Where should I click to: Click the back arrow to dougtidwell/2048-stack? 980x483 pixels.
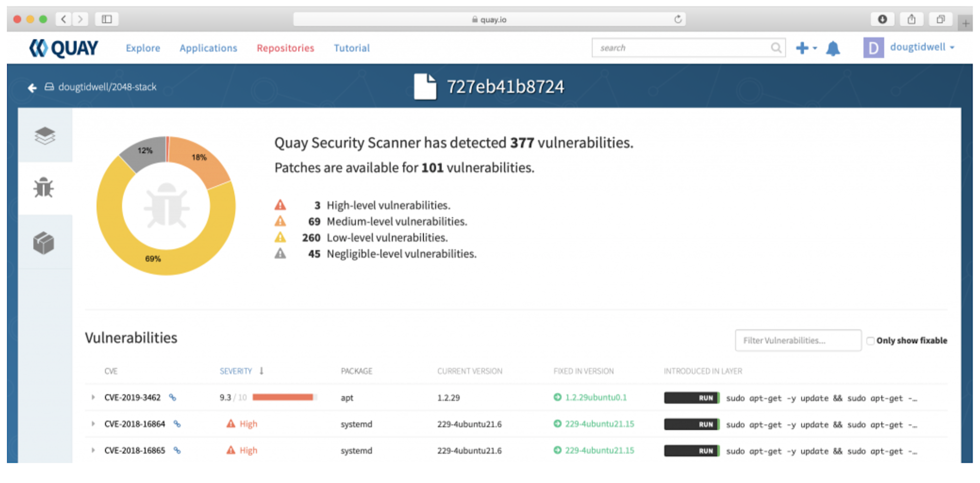pos(32,88)
